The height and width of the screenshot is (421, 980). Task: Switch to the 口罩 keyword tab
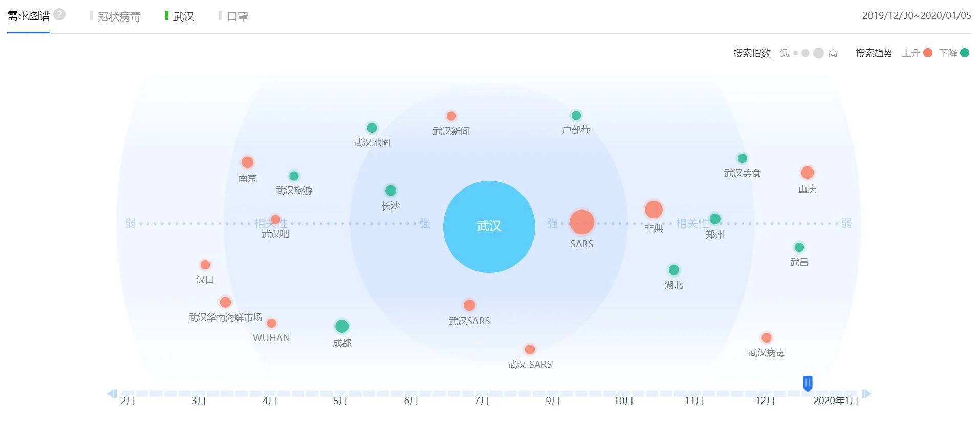point(237,16)
